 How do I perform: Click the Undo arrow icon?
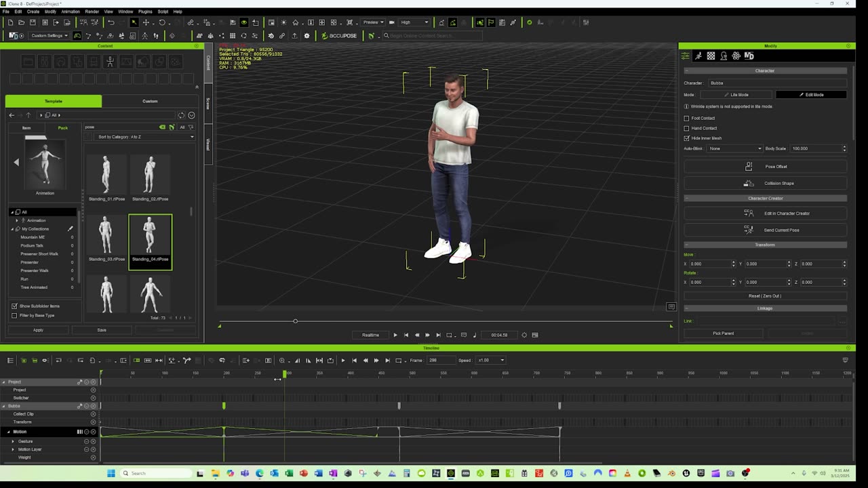coord(111,22)
